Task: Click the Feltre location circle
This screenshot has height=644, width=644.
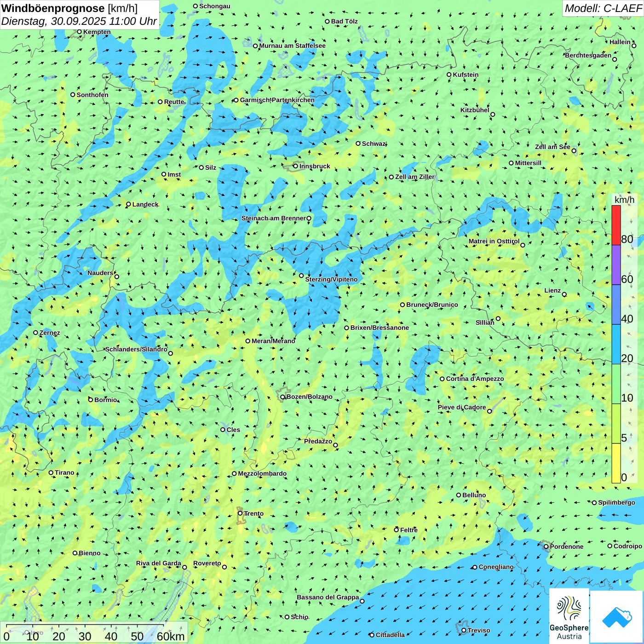Action: pyautogui.click(x=396, y=530)
